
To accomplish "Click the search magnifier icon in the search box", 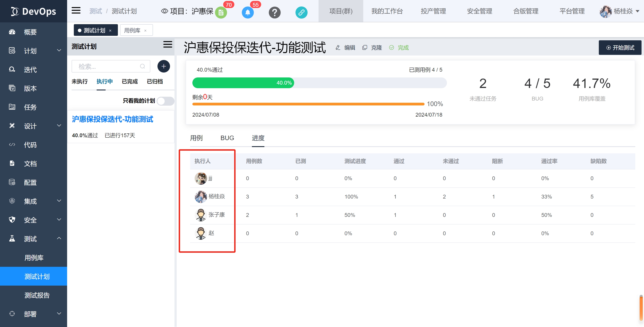I will [x=142, y=66].
